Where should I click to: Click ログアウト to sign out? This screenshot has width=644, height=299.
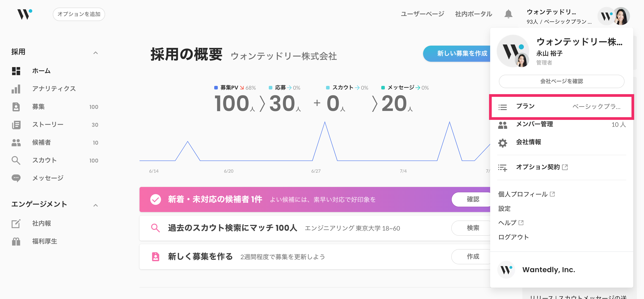[x=513, y=237]
